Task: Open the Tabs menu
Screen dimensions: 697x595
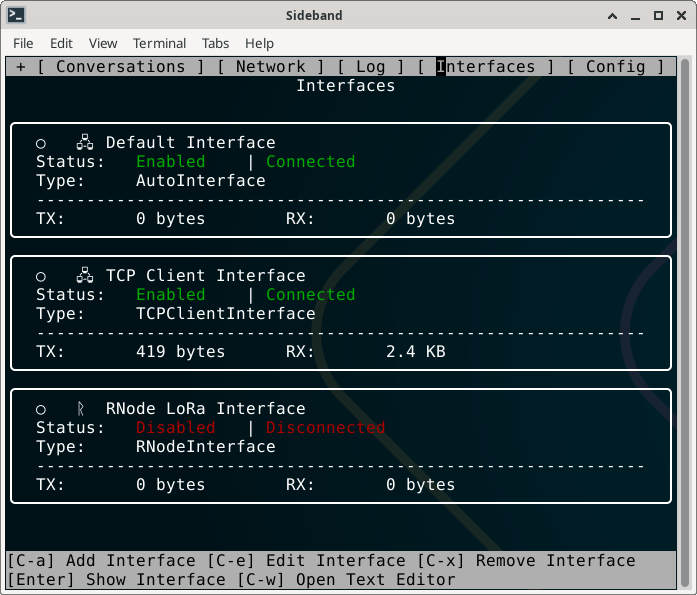Action: [x=215, y=43]
